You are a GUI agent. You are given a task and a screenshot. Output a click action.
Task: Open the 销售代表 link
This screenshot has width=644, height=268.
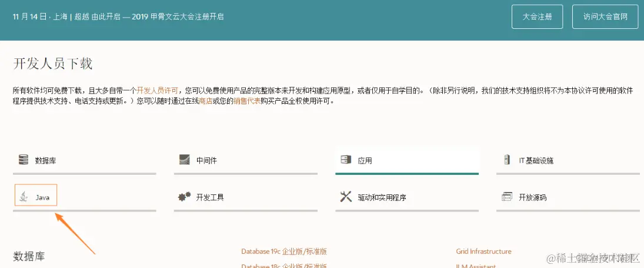pyautogui.click(x=247, y=101)
